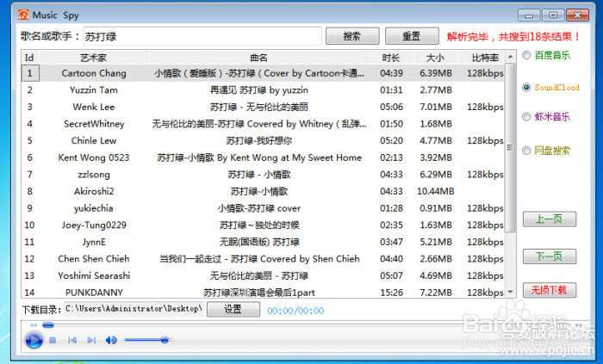This screenshot has height=364, width=603.
Task: Select the JynnE row
Action: [263, 242]
